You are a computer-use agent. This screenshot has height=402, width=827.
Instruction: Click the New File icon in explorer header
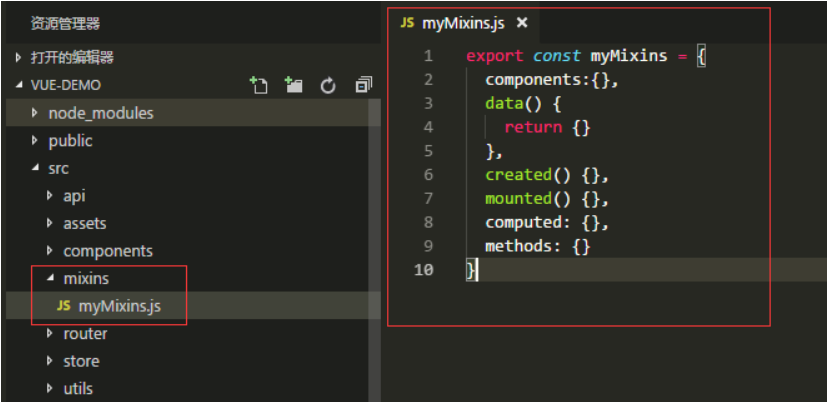coord(258,86)
